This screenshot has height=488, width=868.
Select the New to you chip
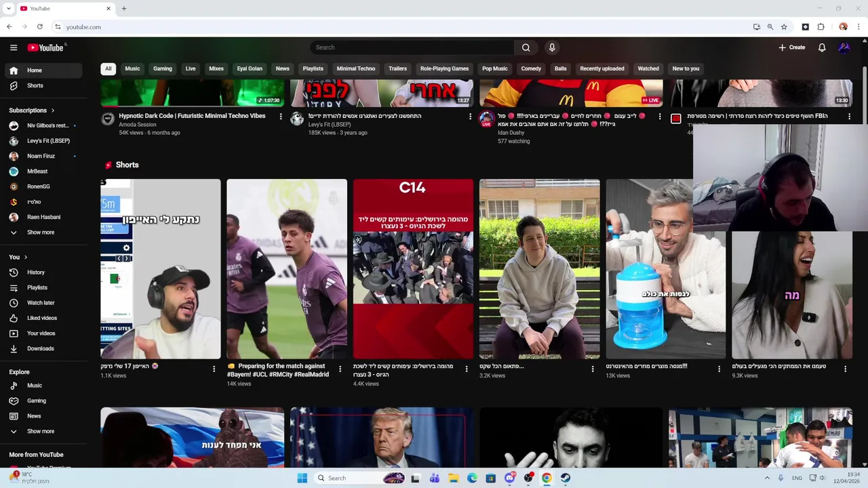686,68
